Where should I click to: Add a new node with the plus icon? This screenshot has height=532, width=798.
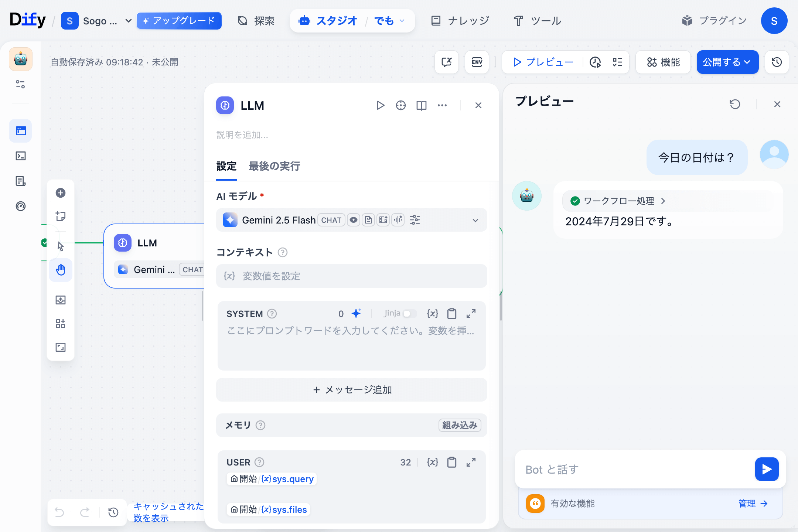[61, 192]
